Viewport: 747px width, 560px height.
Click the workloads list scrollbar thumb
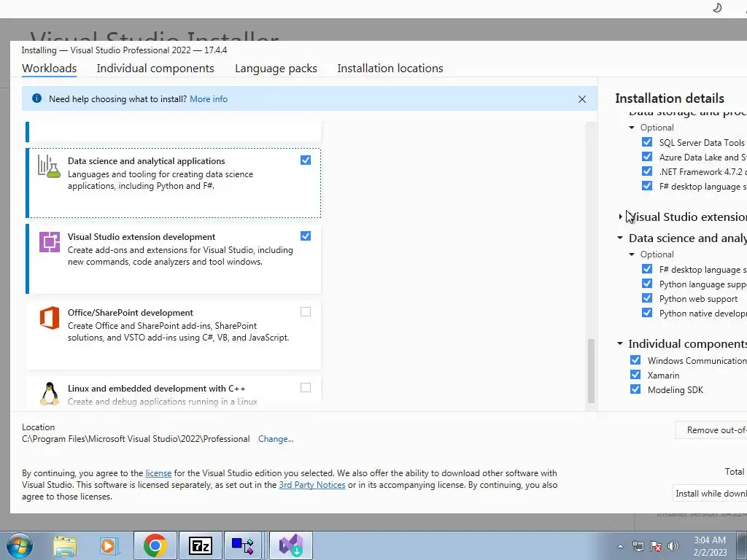click(x=591, y=370)
